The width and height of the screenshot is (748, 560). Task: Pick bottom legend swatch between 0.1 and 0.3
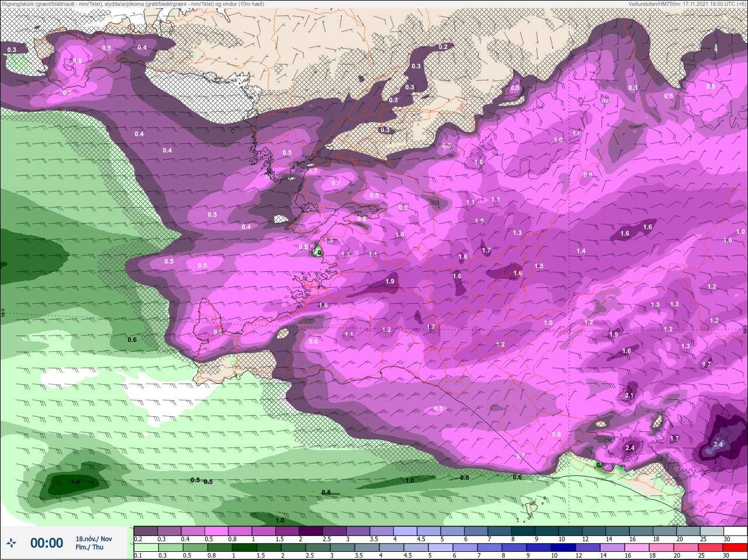point(146,548)
